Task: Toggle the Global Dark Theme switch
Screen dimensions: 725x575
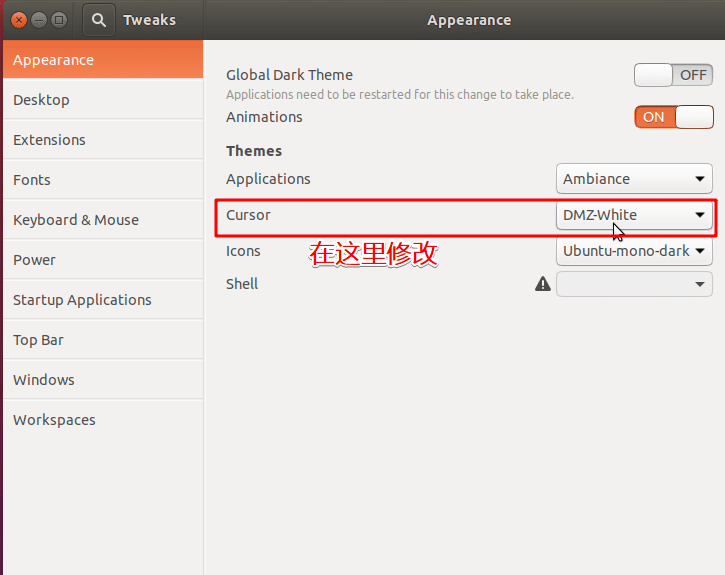Action: click(x=673, y=75)
